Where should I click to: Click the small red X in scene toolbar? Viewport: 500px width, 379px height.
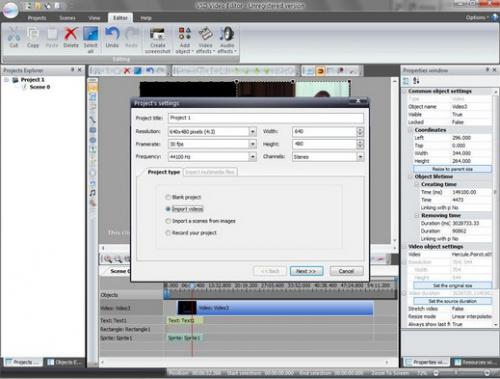click(127, 71)
